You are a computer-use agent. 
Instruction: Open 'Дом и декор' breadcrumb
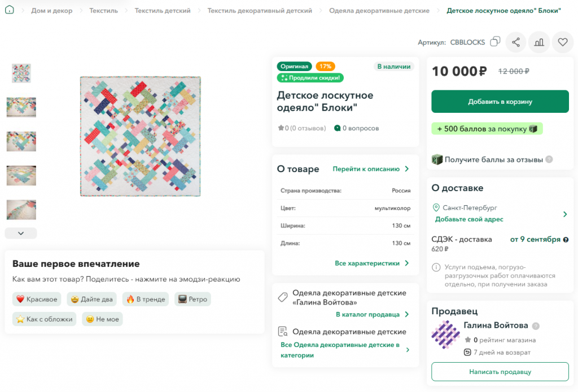[51, 11]
